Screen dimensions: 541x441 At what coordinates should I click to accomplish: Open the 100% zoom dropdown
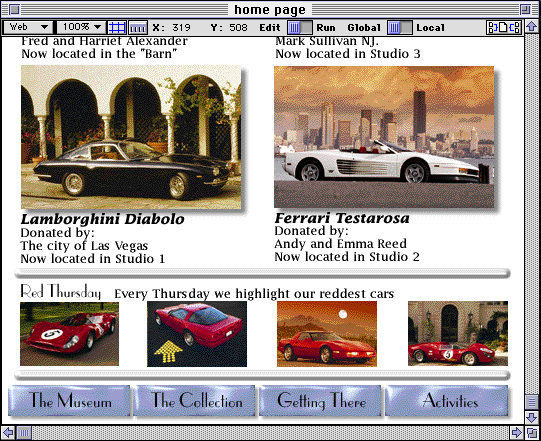coord(81,27)
